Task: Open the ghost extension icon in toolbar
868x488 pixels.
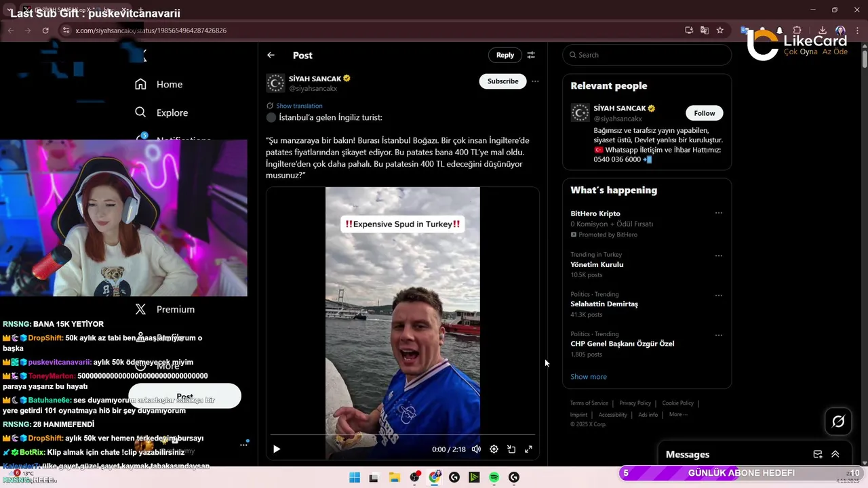Action: [779, 30]
